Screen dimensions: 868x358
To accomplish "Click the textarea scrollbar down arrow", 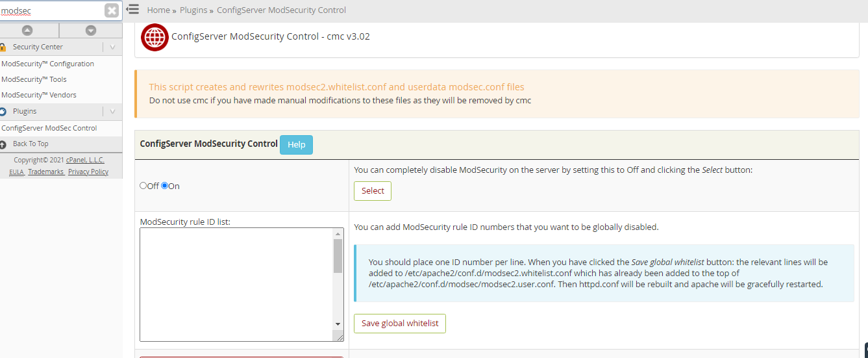I will click(x=338, y=324).
